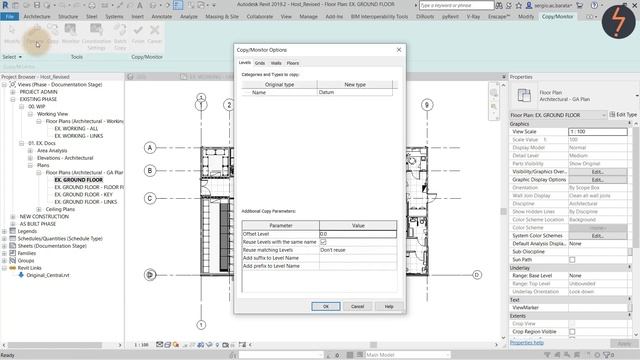Screen dimensions: 640x360
Task: Click Edit for Graphic Display Options
Action: pos(598,180)
